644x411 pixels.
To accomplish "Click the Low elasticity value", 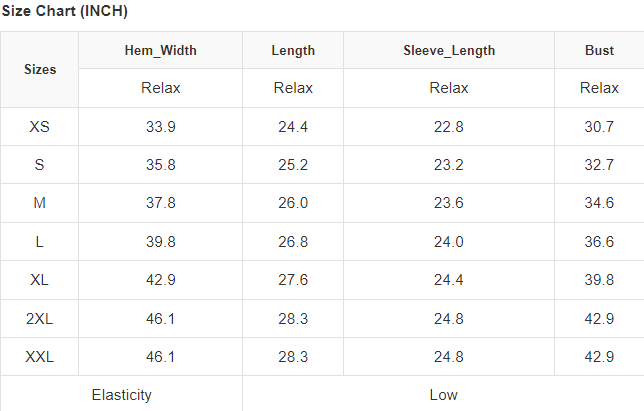I will pos(443,394).
